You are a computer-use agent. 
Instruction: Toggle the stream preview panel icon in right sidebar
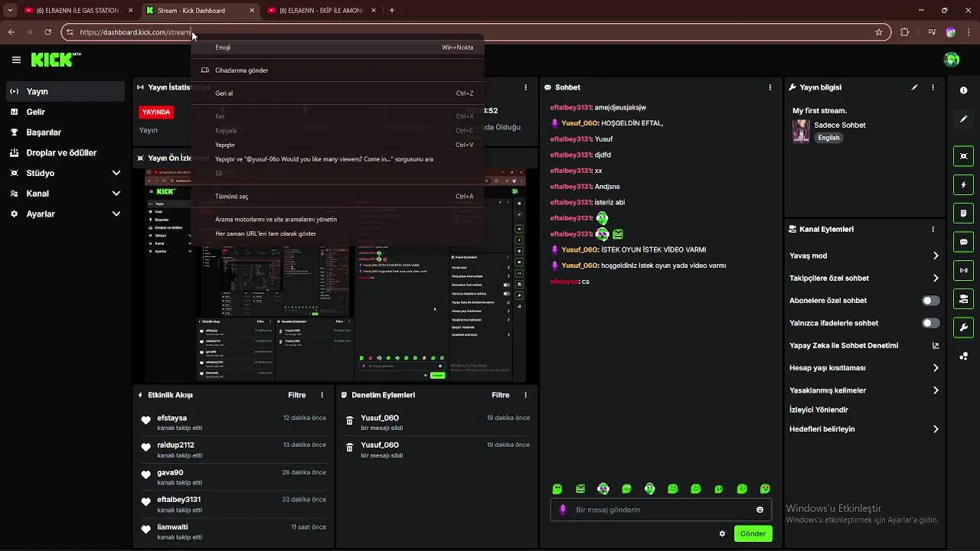963,156
